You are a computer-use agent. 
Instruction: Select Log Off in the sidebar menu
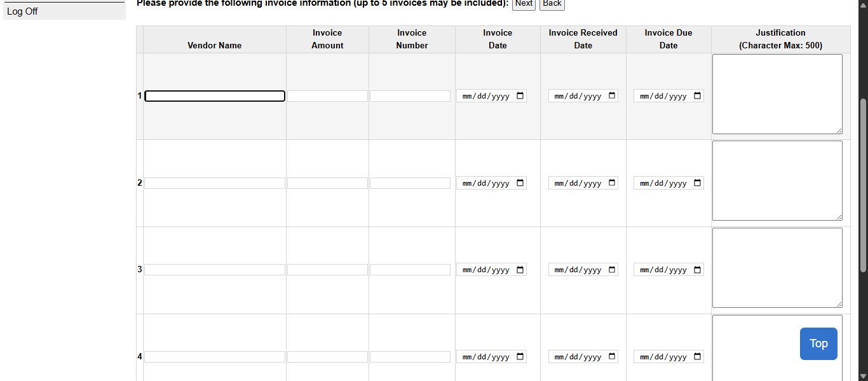[22, 11]
